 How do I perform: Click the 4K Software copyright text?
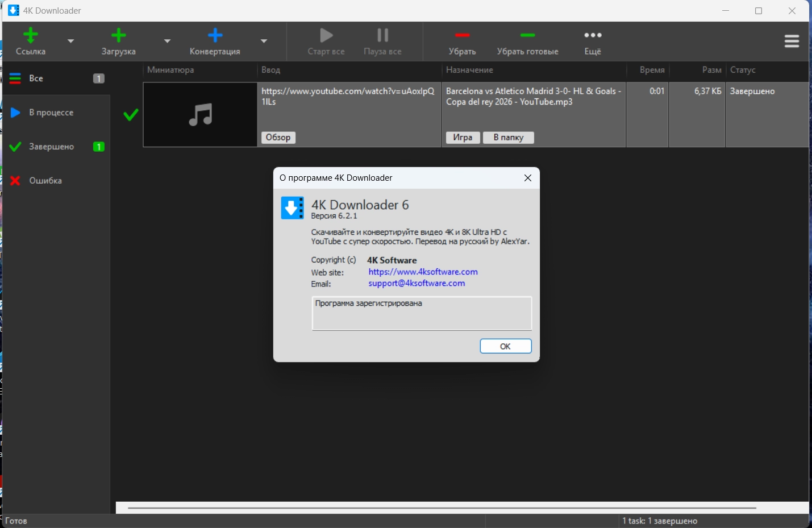pyautogui.click(x=392, y=260)
